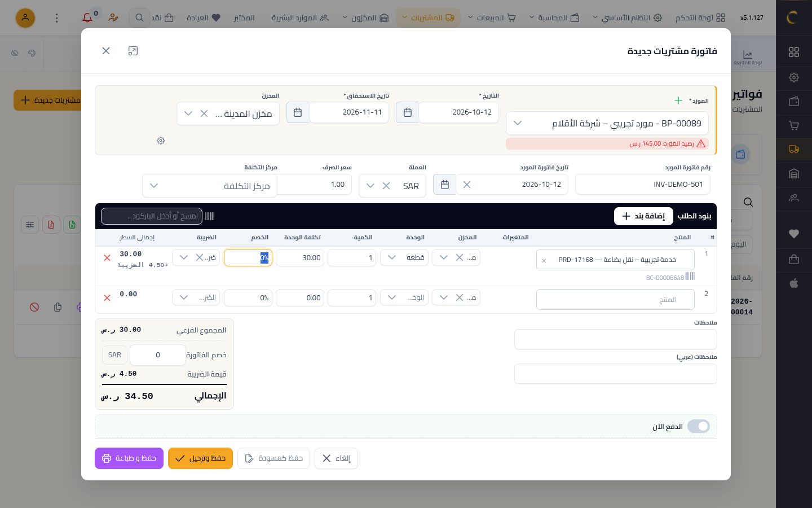
Task: Delete line item 1 red X
Action: tap(107, 257)
